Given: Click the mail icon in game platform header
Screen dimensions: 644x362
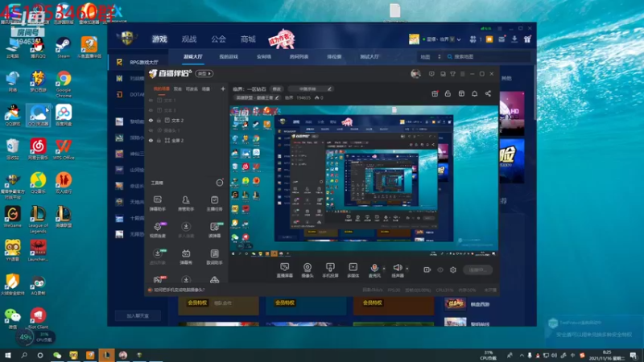Looking at the screenshot, I should (x=502, y=39).
